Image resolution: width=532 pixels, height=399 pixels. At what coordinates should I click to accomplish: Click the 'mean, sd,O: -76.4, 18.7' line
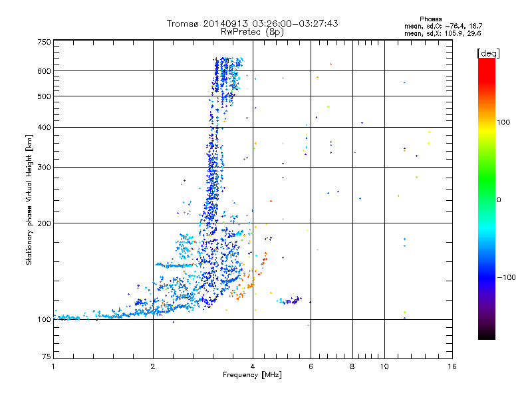(443, 26)
